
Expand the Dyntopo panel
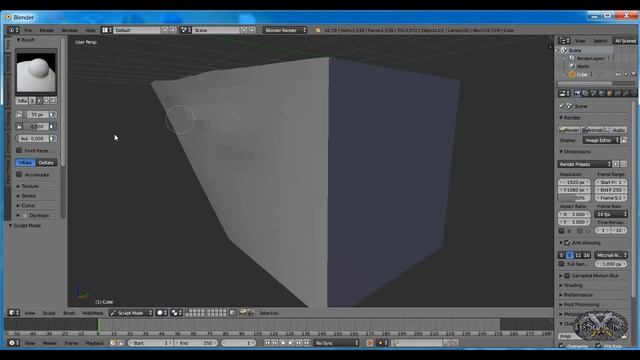pyautogui.click(x=18, y=216)
